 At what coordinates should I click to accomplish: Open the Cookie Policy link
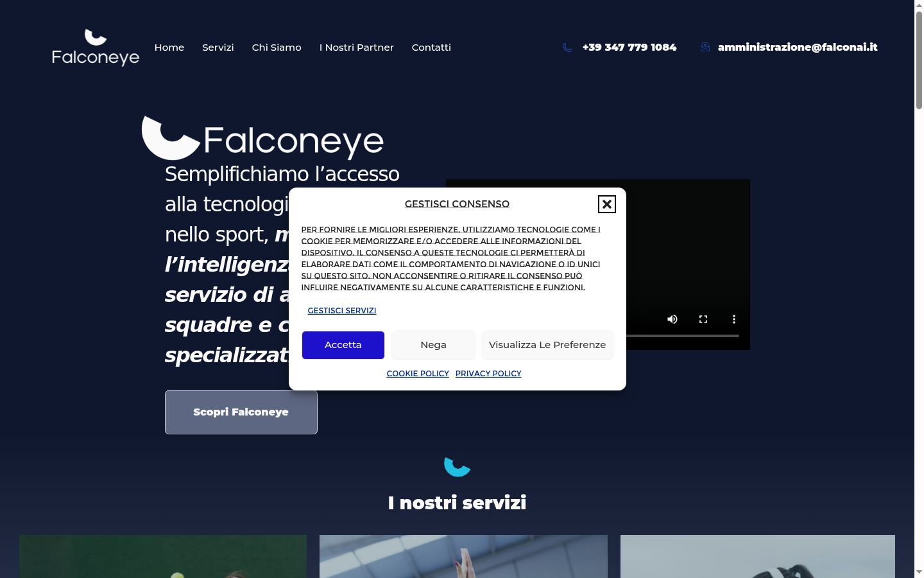pos(418,373)
